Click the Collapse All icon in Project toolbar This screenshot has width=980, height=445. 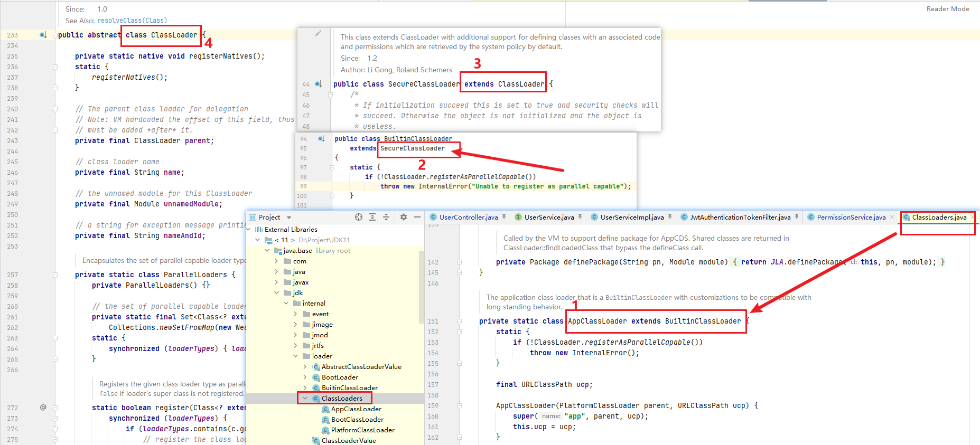point(386,217)
